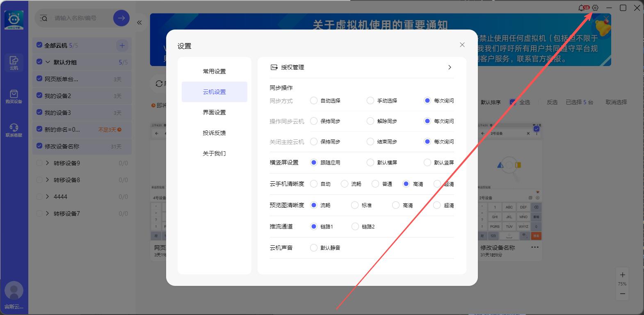This screenshot has width=644, height=315.
Task: Open the 默认排序 sort dropdown
Action: [491, 102]
